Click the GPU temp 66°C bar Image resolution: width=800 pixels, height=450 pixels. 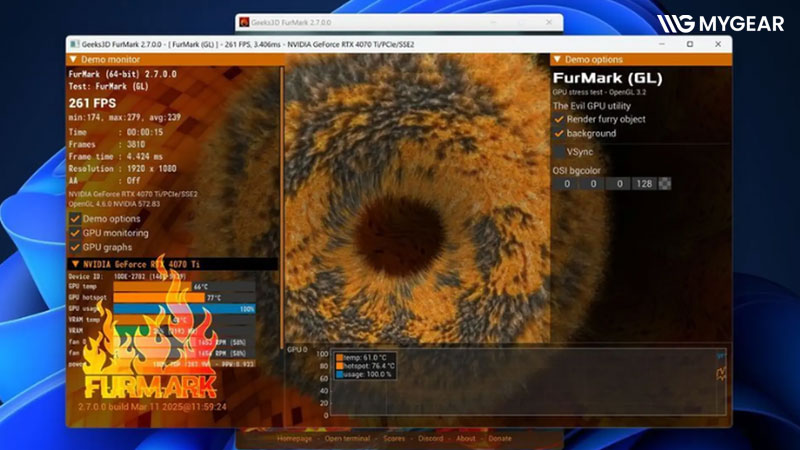pos(184,287)
